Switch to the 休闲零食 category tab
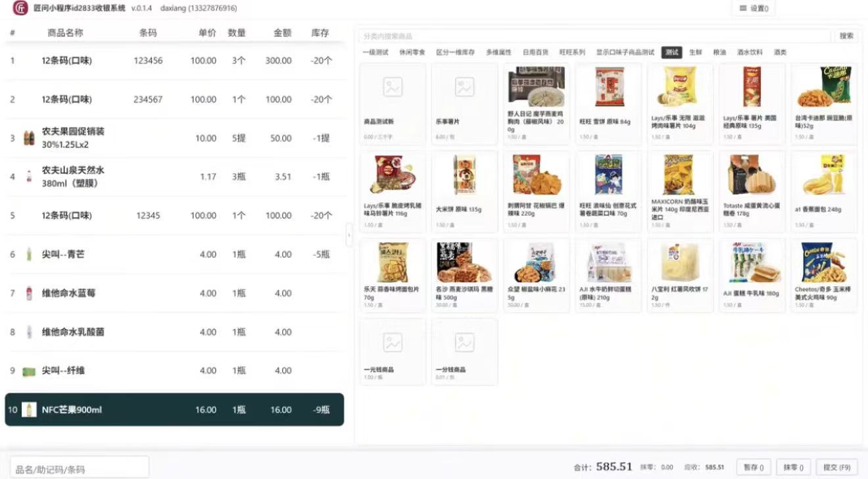The image size is (868, 479). pyautogui.click(x=412, y=53)
